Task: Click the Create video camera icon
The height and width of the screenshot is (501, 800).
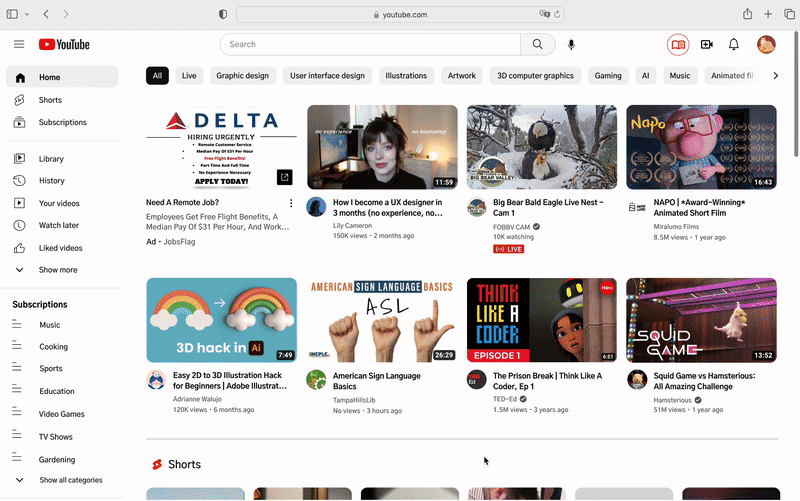Action: click(x=707, y=45)
